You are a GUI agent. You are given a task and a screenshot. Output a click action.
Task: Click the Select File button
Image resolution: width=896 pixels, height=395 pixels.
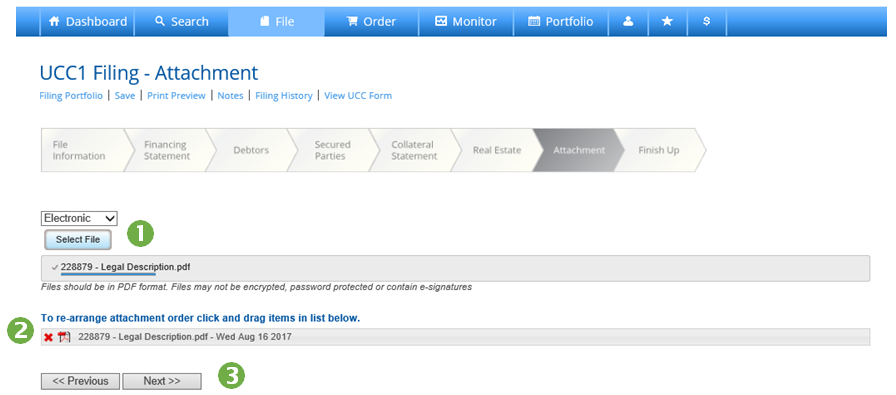click(x=78, y=240)
